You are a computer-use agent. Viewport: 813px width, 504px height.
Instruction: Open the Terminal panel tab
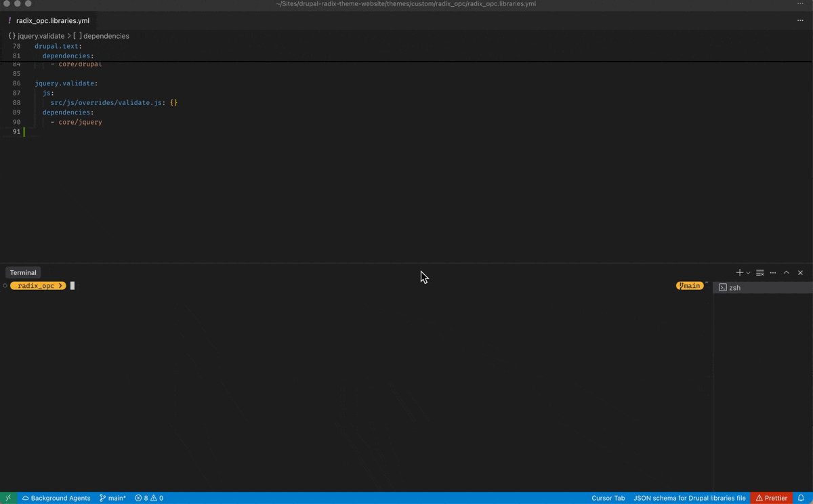point(23,272)
